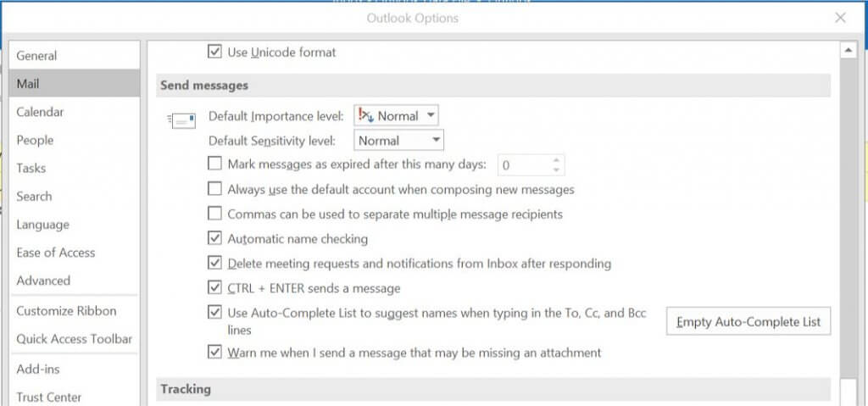The height and width of the screenshot is (406, 868).
Task: Uncheck Automatic name checking
Action: pos(214,239)
